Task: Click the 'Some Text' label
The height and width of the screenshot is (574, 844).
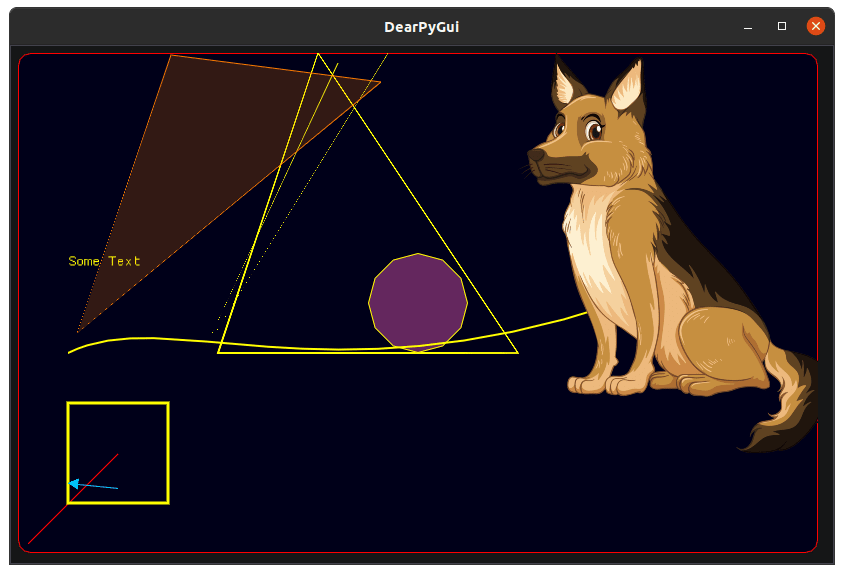Action: [x=104, y=261]
